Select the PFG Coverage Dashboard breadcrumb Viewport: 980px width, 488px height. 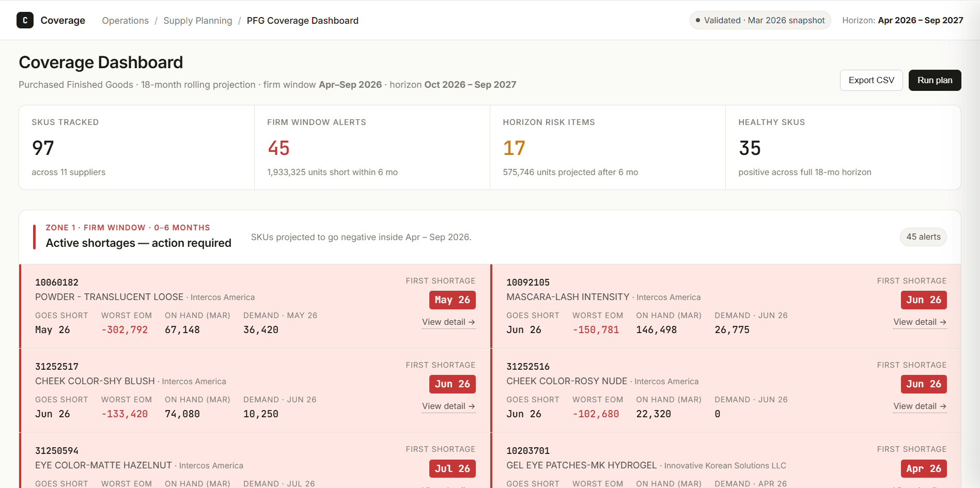click(x=303, y=21)
